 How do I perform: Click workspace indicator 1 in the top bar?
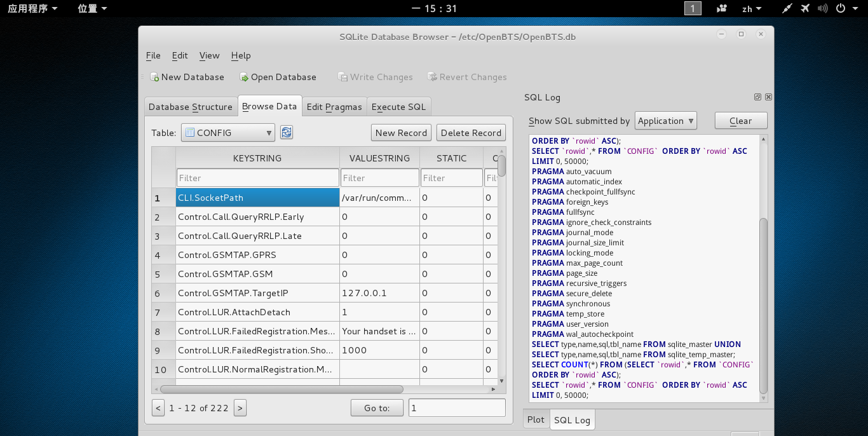pos(693,8)
